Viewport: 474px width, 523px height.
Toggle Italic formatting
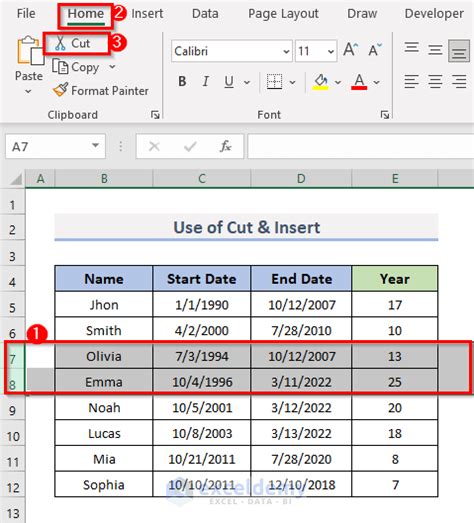205,81
